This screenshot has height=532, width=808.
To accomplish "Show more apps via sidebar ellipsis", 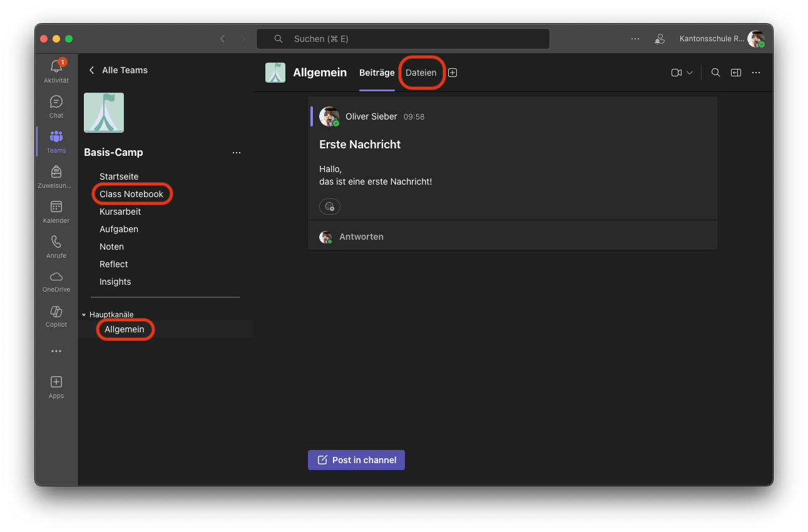I will (56, 351).
